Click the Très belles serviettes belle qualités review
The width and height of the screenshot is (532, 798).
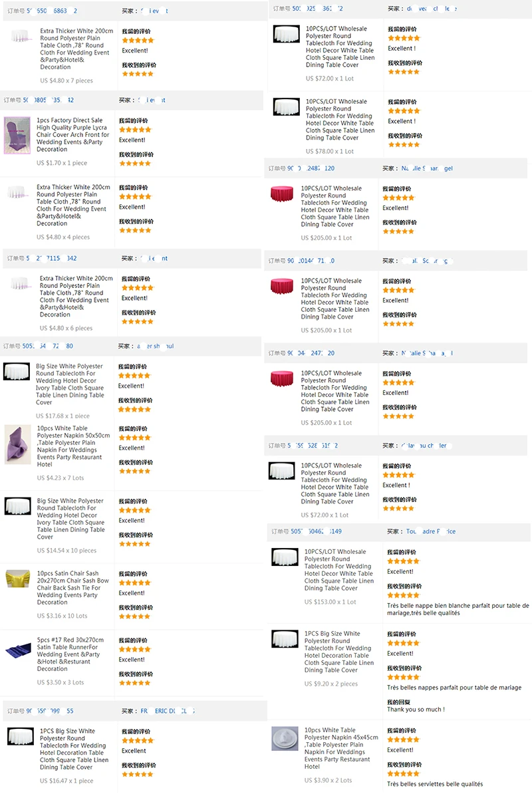[435, 784]
